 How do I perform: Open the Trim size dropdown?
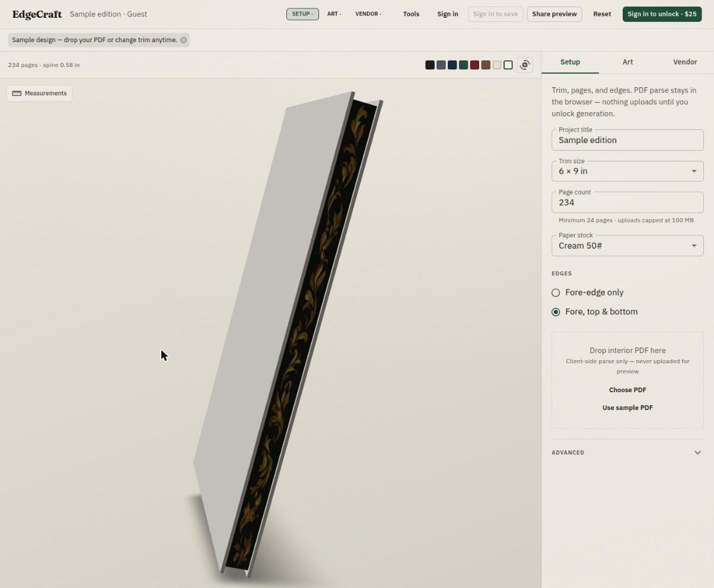coord(627,171)
